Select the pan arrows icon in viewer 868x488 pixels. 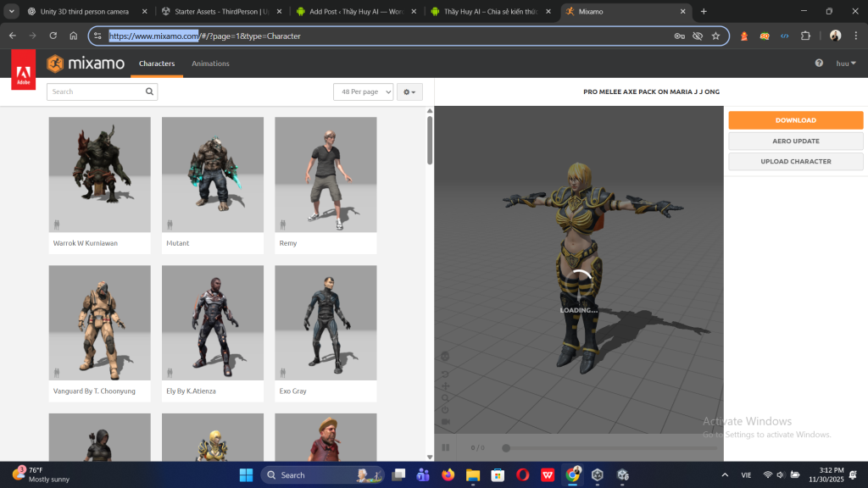click(446, 386)
